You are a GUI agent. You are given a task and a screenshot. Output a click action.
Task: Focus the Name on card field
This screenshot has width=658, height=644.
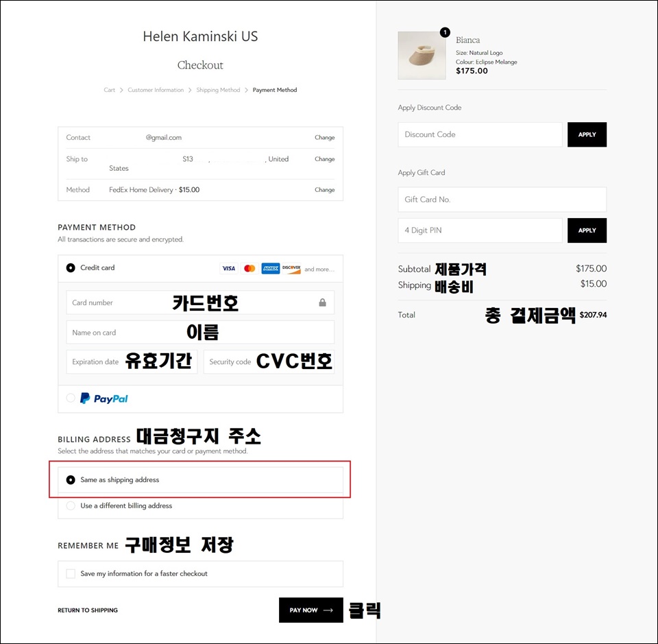200,333
